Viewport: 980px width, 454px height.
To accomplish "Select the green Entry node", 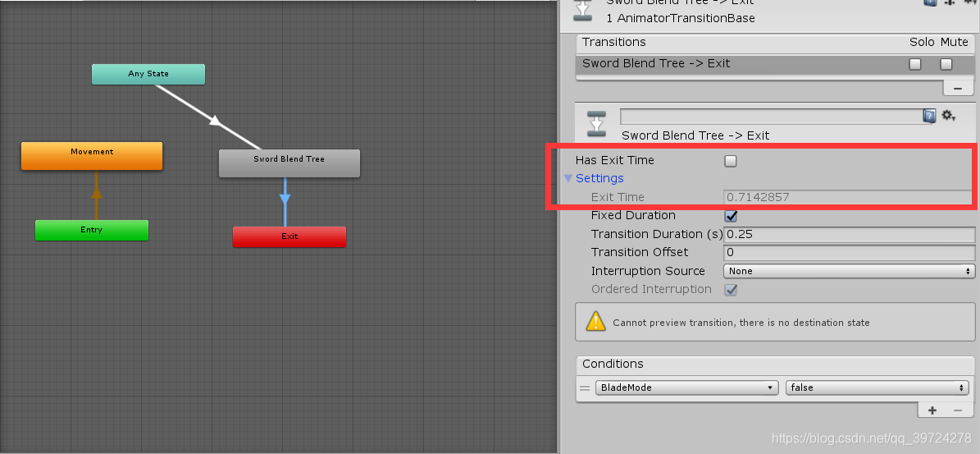I will (91, 230).
